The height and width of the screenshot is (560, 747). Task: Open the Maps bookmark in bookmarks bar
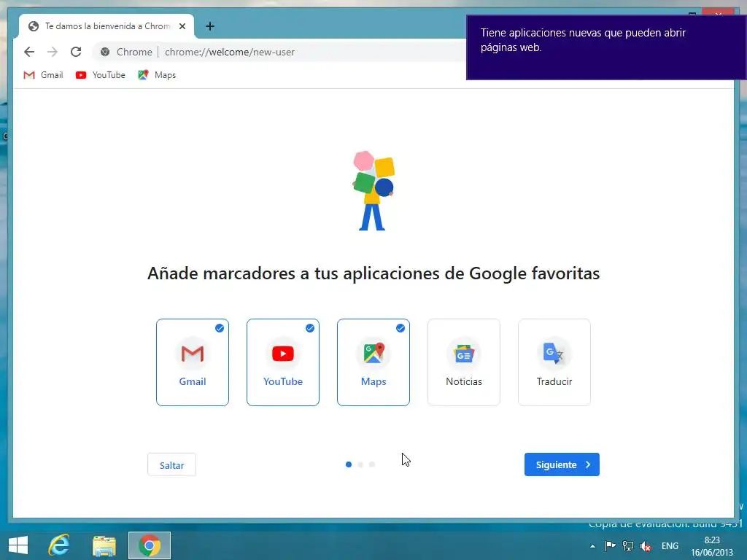(x=157, y=75)
